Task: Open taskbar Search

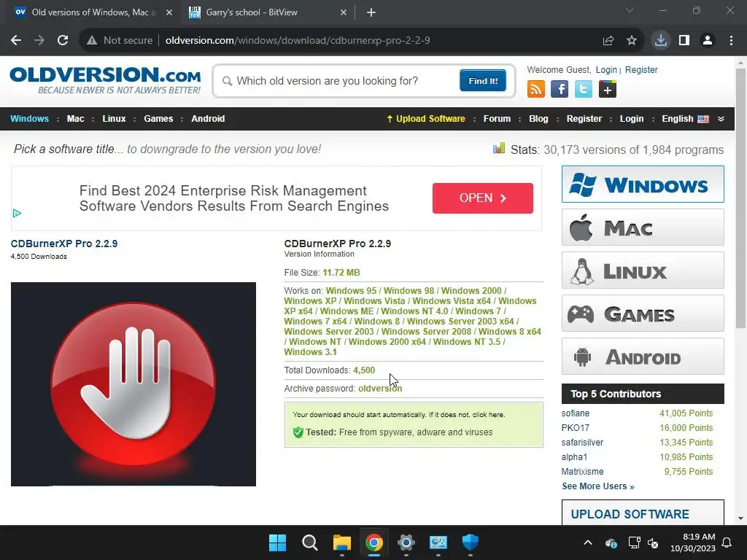Action: pos(309,542)
